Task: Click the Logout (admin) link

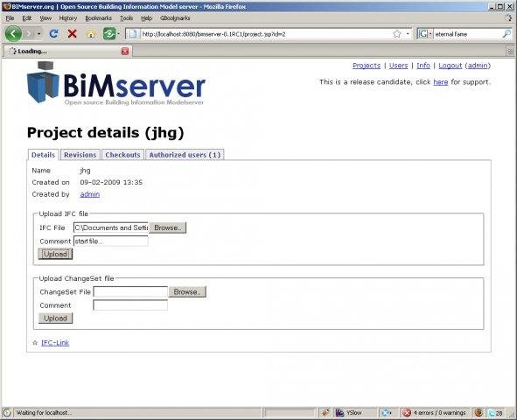Action: click(465, 66)
